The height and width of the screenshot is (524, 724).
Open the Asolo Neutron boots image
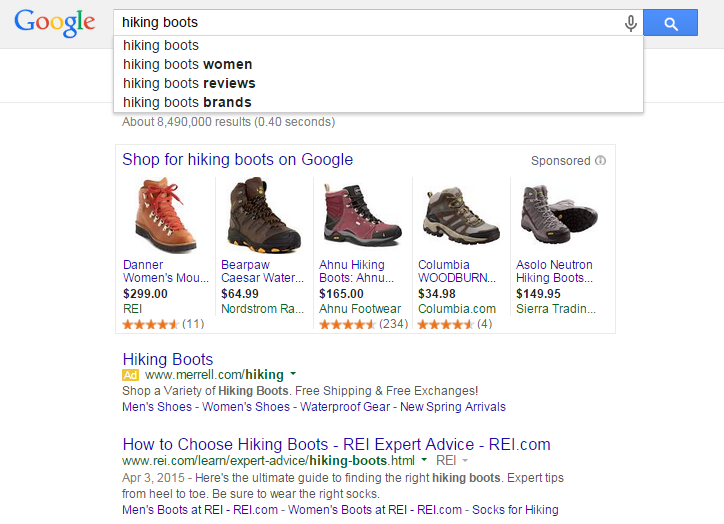tap(558, 215)
